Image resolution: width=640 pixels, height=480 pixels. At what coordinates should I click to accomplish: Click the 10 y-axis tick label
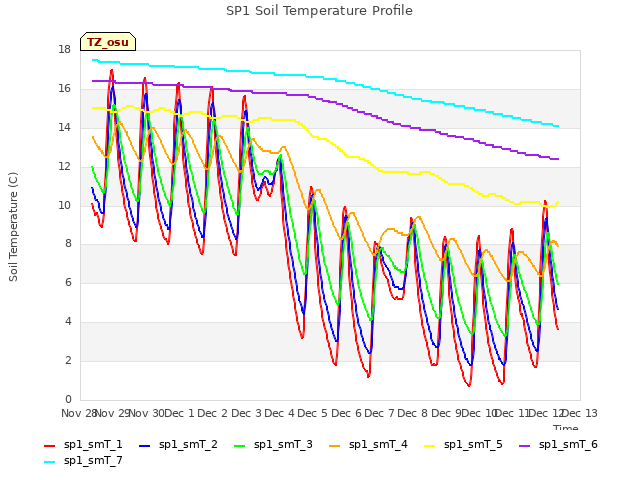64,205
